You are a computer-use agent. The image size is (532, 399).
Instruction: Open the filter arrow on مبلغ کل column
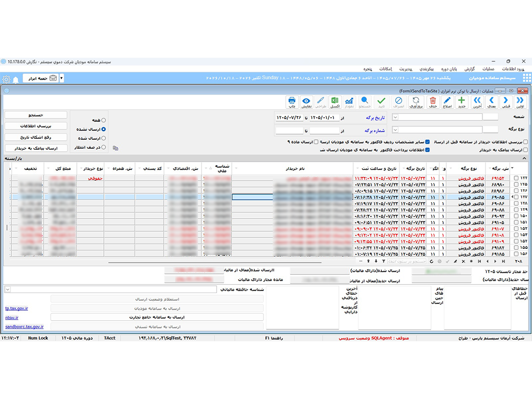pos(48,168)
